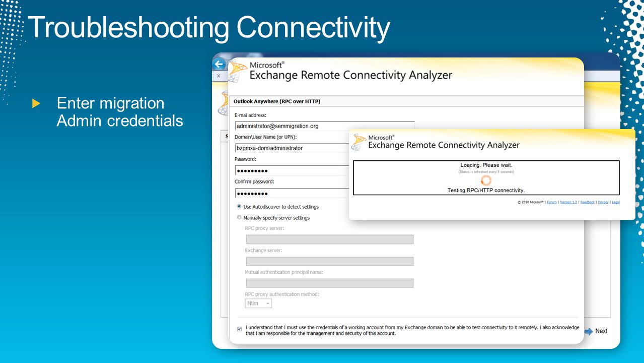Image resolution: width=644 pixels, height=363 pixels.
Task: Click Mutual authentication principal name field
Action: click(329, 283)
